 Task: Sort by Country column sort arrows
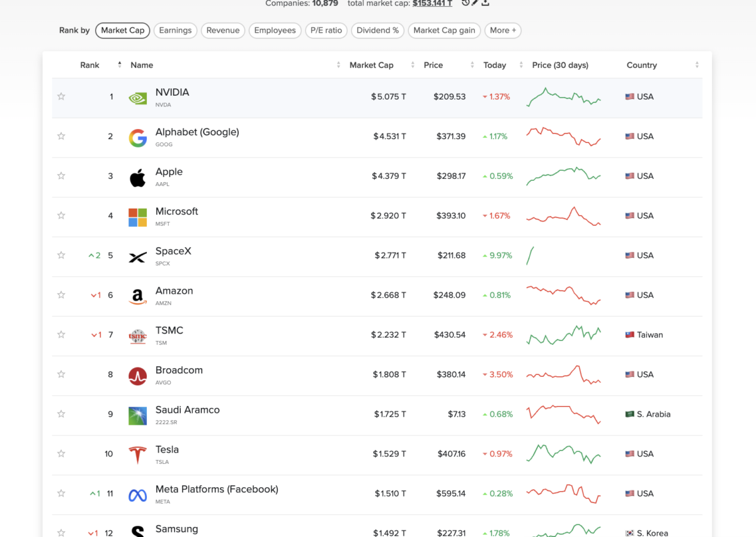click(x=697, y=65)
